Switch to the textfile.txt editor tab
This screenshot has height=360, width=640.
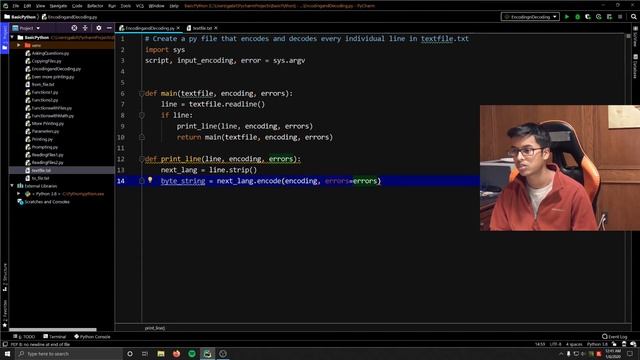202,28
